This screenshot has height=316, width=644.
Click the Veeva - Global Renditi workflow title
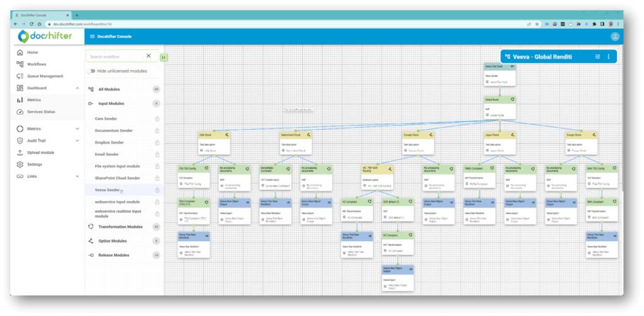click(542, 57)
